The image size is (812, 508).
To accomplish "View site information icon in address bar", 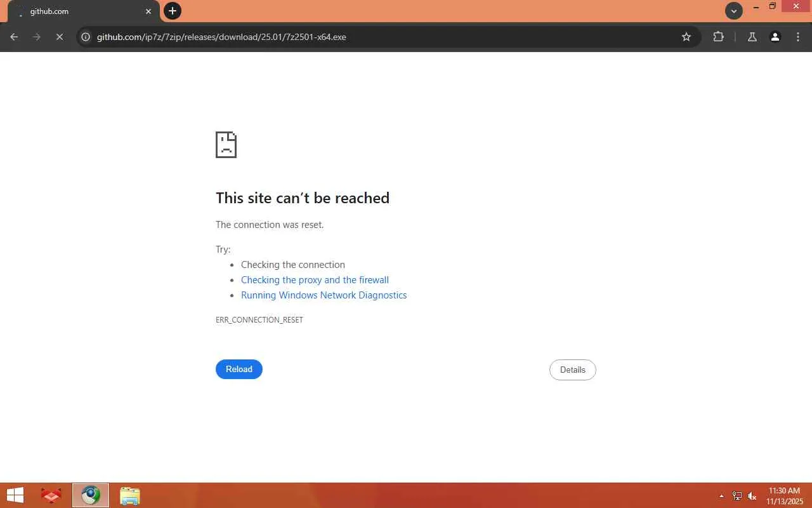I will [x=86, y=37].
